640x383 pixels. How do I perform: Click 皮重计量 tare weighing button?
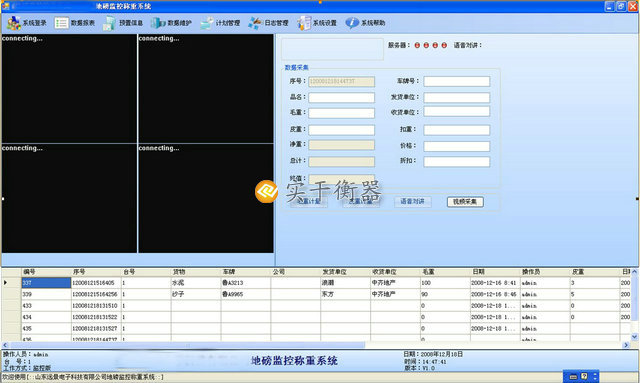click(360, 202)
